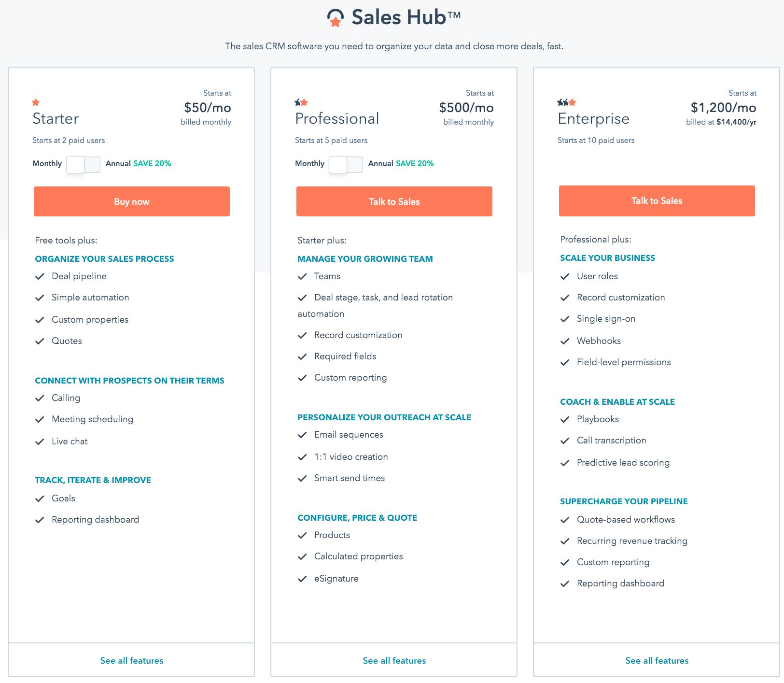Click the checkmark next to Custom properties
Image resolution: width=784 pixels, height=683 pixels.
(x=40, y=320)
